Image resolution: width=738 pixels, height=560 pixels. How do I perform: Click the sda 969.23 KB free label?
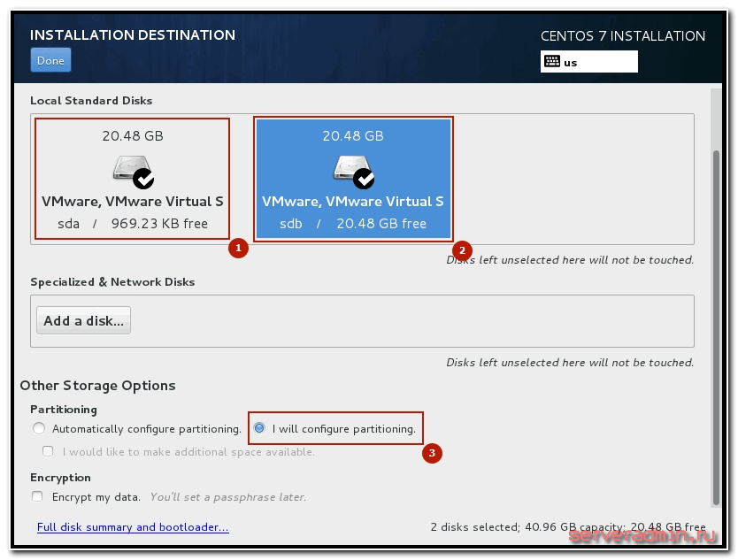[x=133, y=224]
